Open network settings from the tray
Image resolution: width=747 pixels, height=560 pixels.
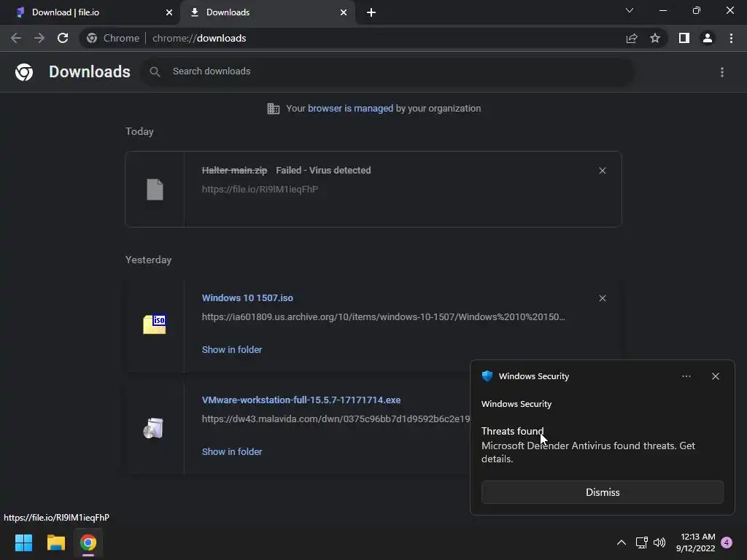(x=641, y=542)
